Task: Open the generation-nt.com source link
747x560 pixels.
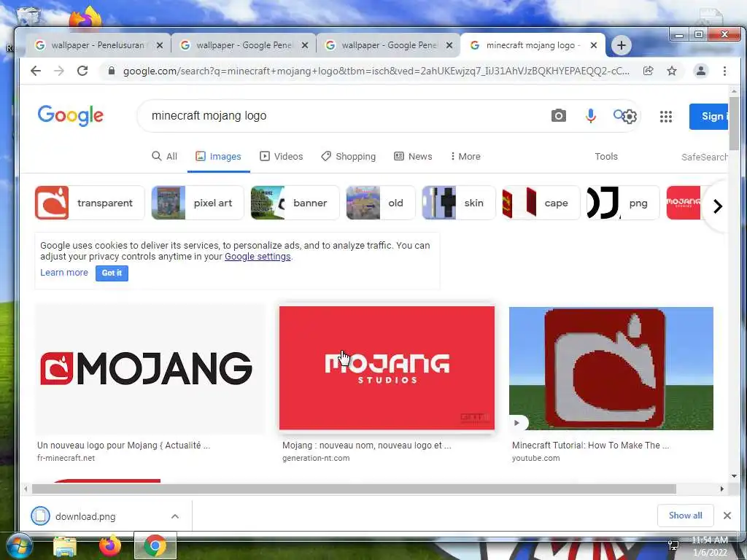Action: (316, 458)
